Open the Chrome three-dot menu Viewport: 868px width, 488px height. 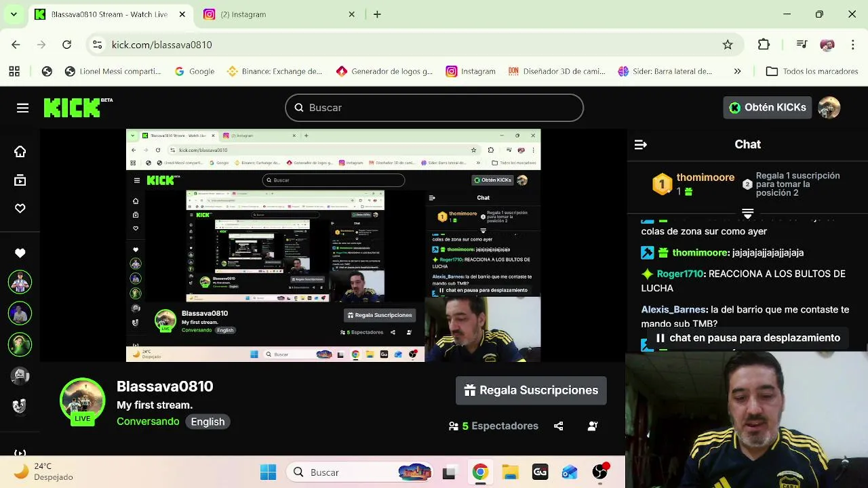pos(852,45)
